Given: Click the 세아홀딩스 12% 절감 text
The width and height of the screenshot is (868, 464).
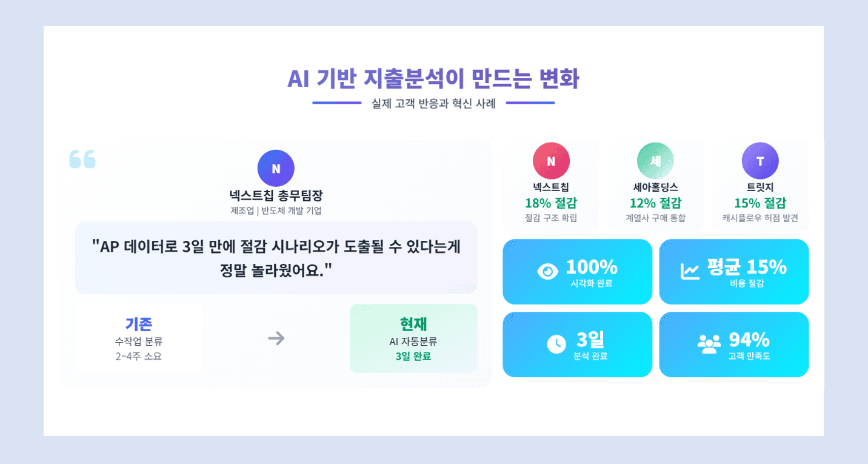Looking at the screenshot, I should tap(655, 203).
